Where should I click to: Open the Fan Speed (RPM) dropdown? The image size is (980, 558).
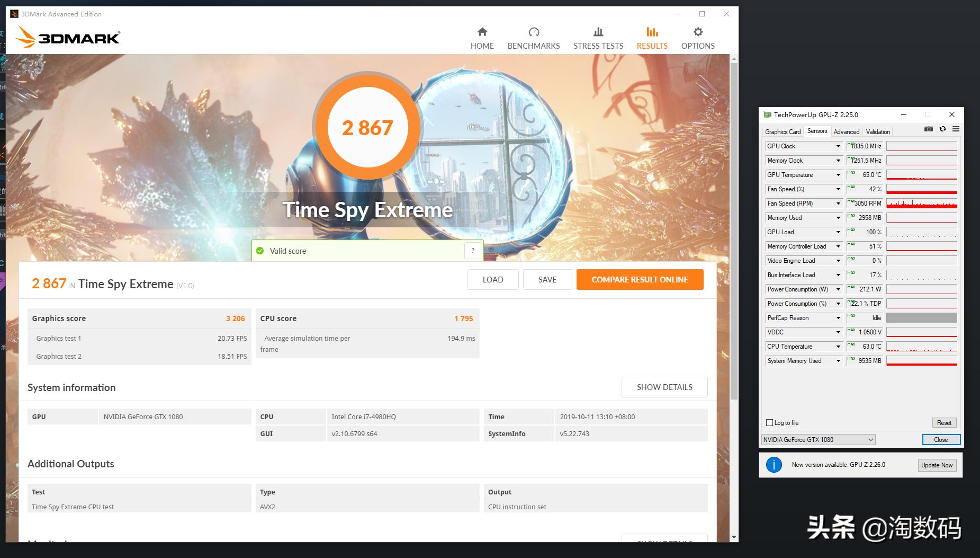click(x=838, y=203)
